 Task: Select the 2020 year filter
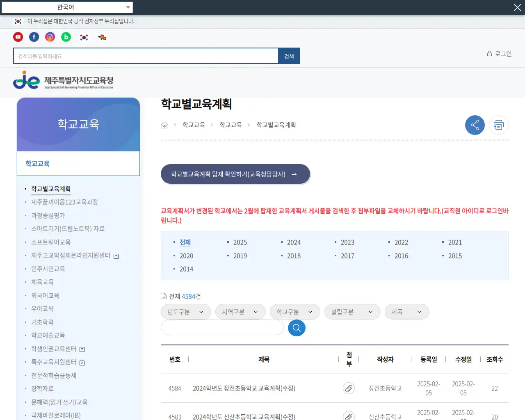tap(186, 256)
